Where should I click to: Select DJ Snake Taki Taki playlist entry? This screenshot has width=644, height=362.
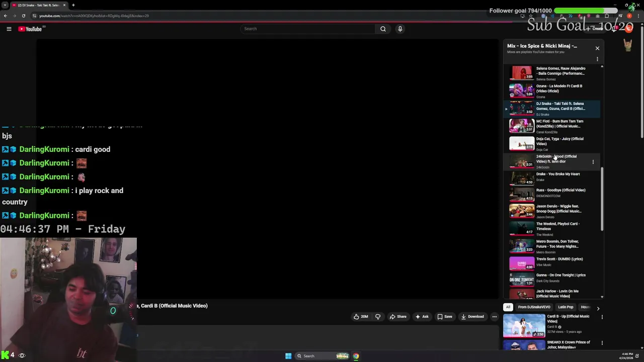point(552,109)
